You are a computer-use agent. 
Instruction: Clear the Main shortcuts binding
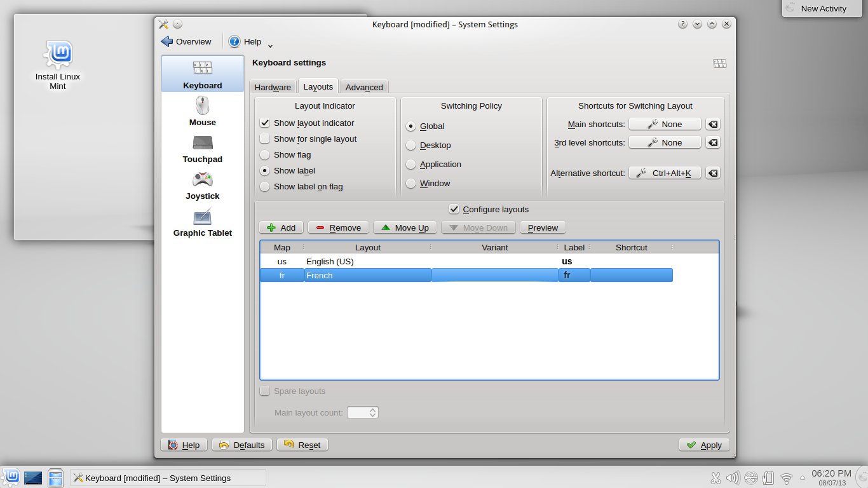point(713,125)
